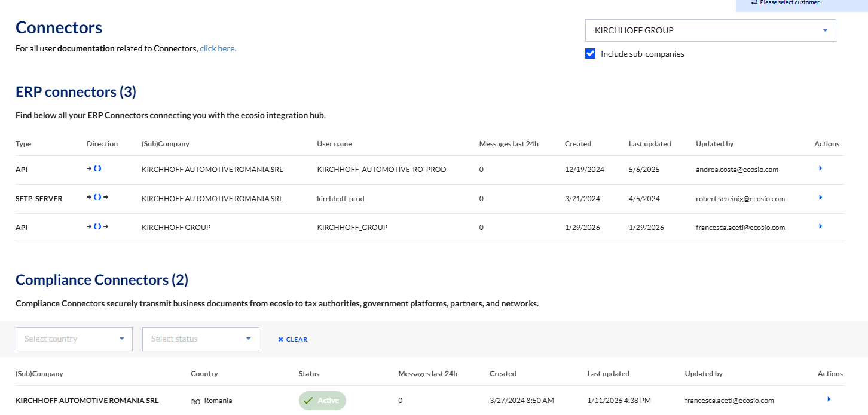Viewport: 868px width, 415px height.
Task: Click ERP table Messages last 24h header
Action: (x=509, y=144)
